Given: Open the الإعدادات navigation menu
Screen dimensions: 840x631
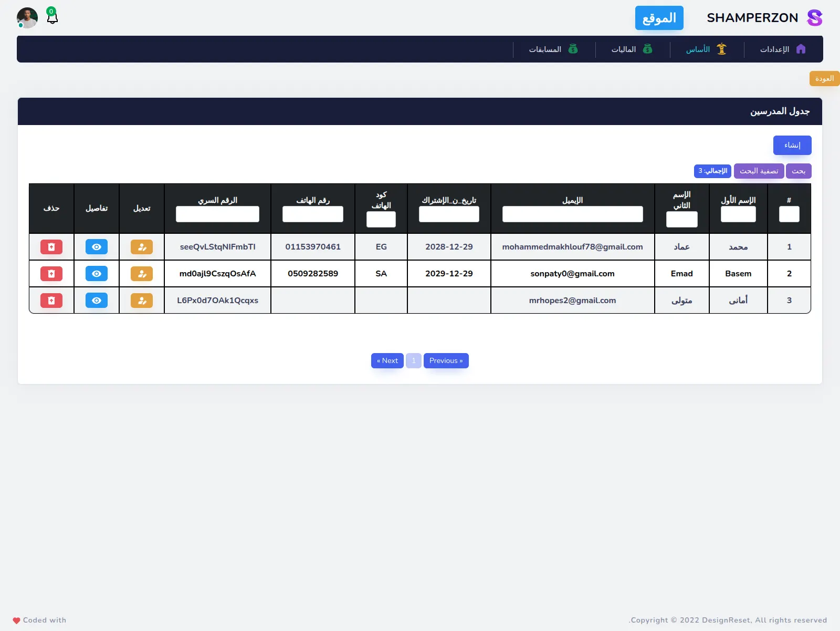Looking at the screenshot, I should [x=782, y=49].
